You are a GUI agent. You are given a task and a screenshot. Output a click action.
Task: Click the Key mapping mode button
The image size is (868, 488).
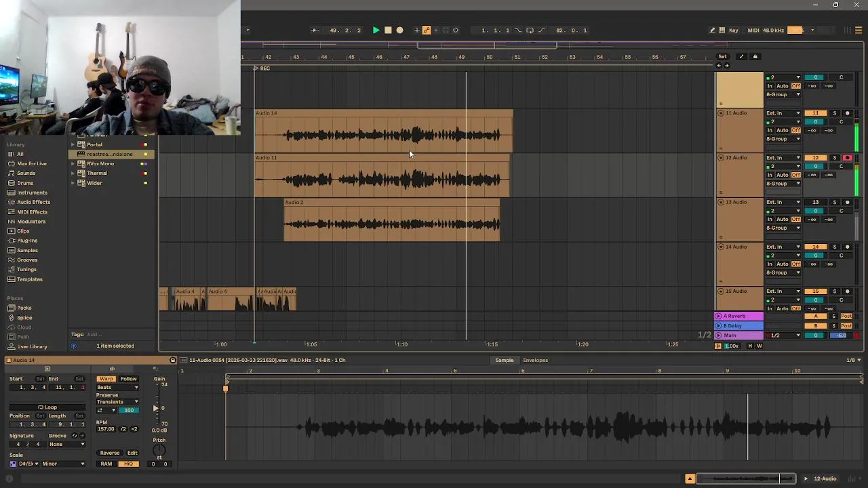(x=733, y=30)
